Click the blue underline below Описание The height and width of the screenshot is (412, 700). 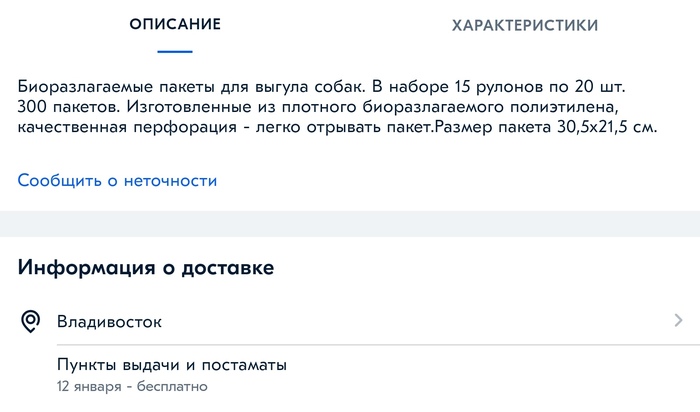(x=175, y=51)
